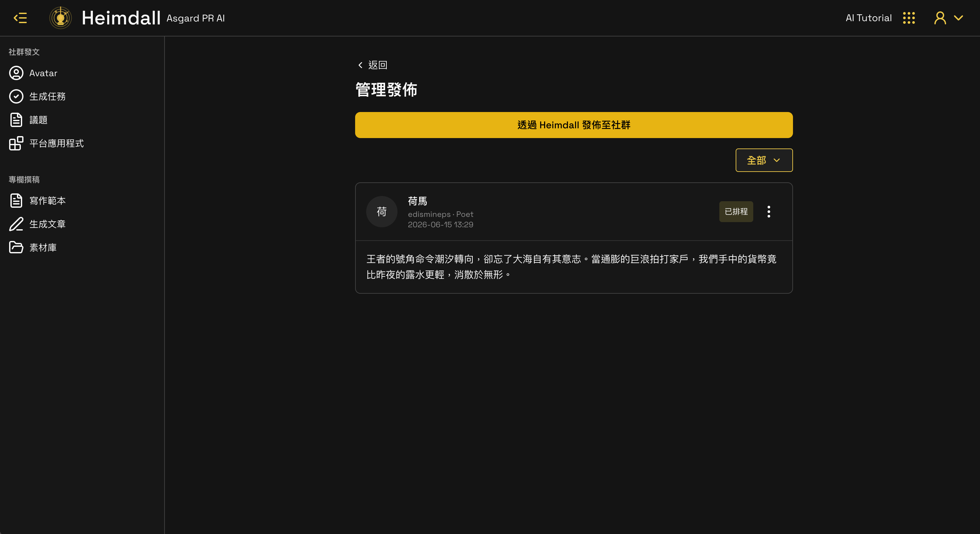
Task: Click the 社群發文 section label
Action: click(x=24, y=52)
